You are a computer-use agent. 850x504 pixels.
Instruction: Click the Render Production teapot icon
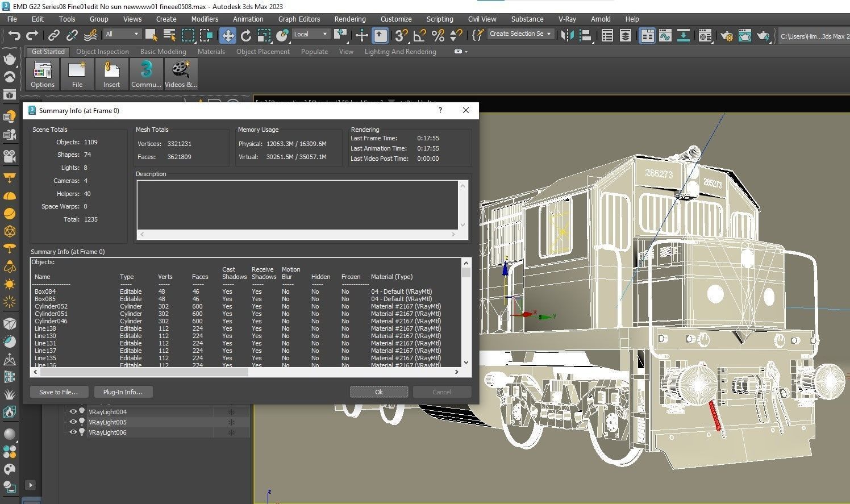tap(763, 36)
